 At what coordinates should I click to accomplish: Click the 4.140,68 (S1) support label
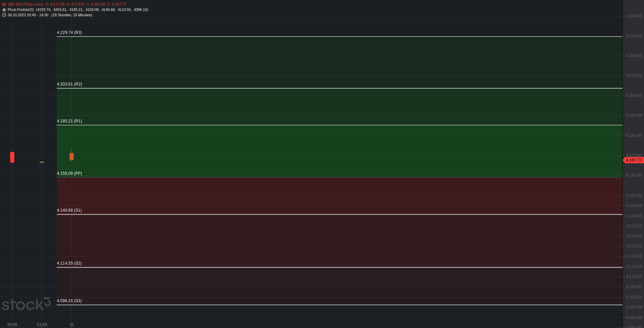point(69,210)
